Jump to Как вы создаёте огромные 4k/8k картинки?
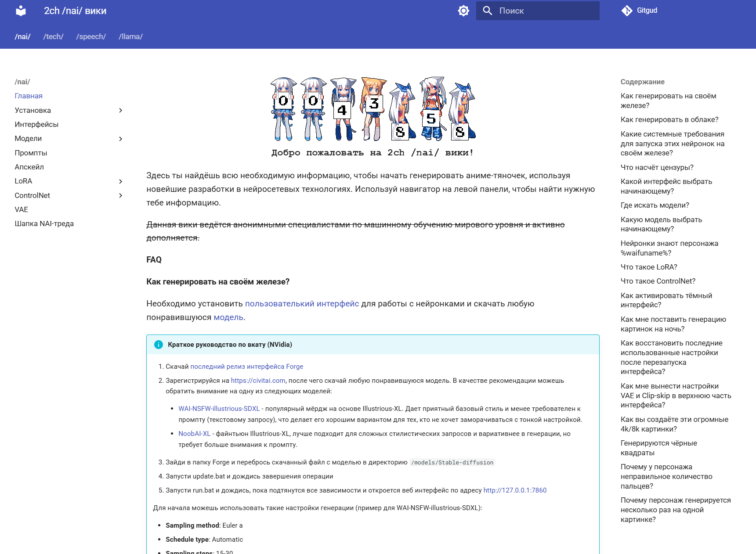Viewport: 756px width, 554px height. coord(674,424)
